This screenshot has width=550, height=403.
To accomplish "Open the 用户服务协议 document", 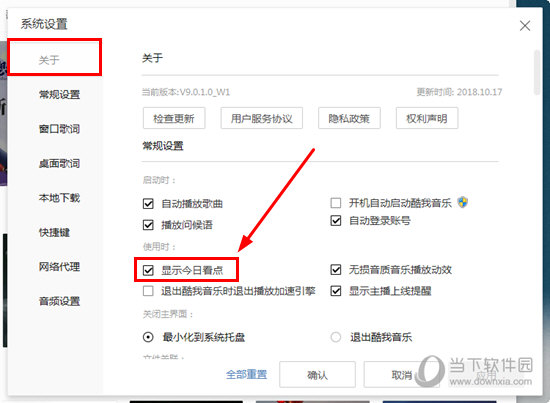I will point(262,118).
